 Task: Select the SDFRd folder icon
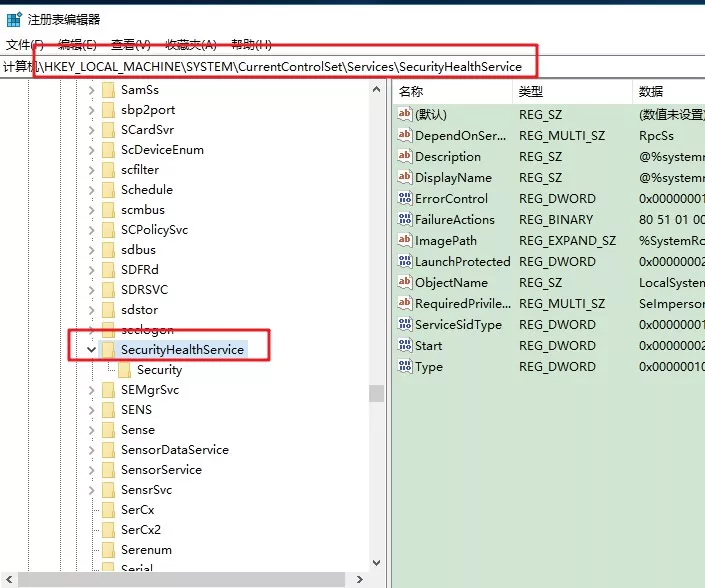[108, 270]
